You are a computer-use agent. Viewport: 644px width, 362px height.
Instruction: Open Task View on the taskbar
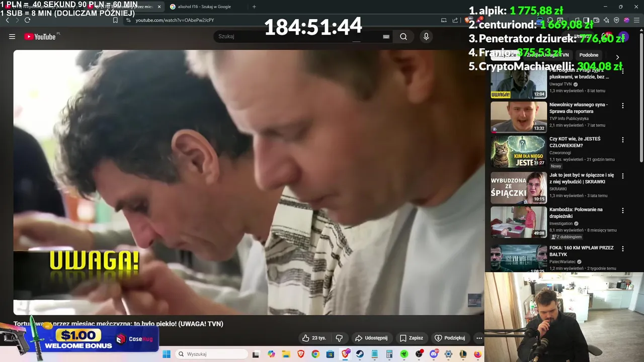256,354
